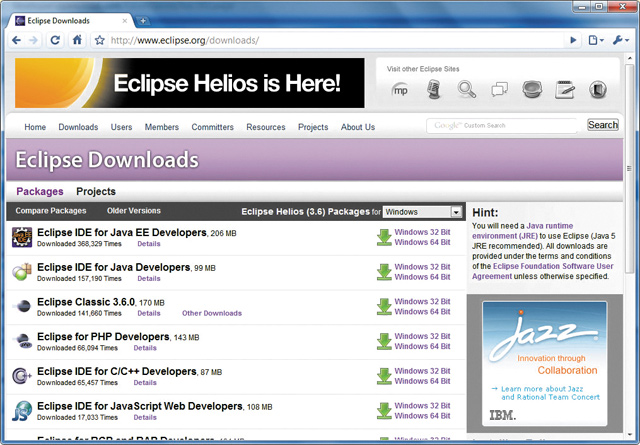Image resolution: width=640 pixels, height=445 pixels.
Task: Click the Eclipse Helios is Here banner
Action: (x=190, y=83)
